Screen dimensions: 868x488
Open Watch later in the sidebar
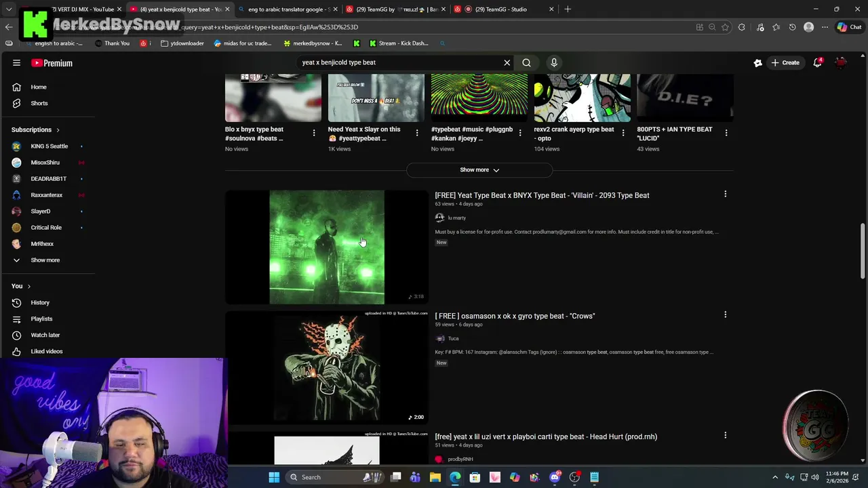pyautogui.click(x=45, y=335)
